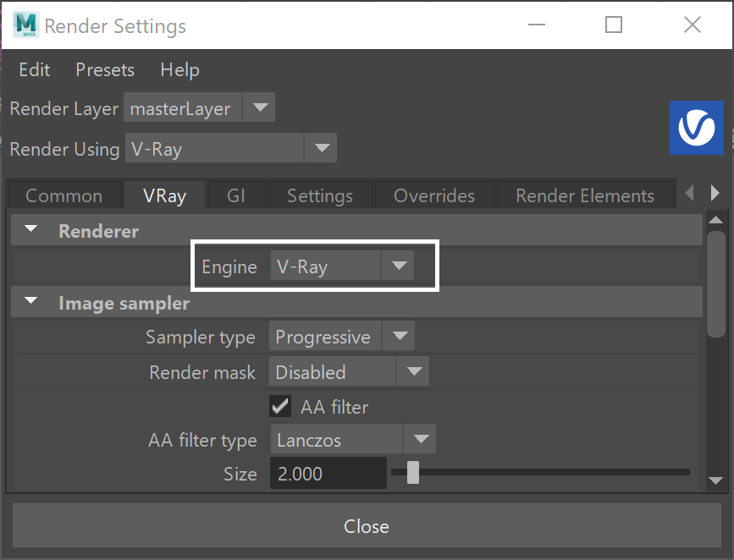Click the scrollbar down arrow
734x560 pixels.
(715, 480)
